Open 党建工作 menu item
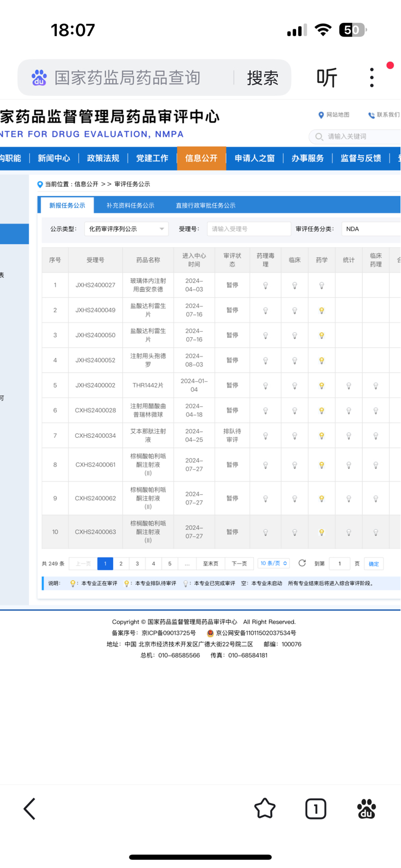This screenshot has width=401, height=868. coord(152,158)
